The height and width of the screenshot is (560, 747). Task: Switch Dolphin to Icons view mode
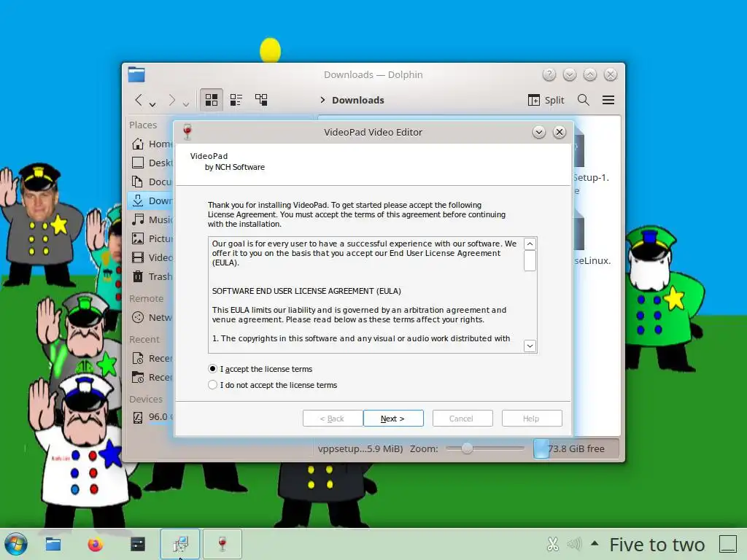pyautogui.click(x=211, y=99)
